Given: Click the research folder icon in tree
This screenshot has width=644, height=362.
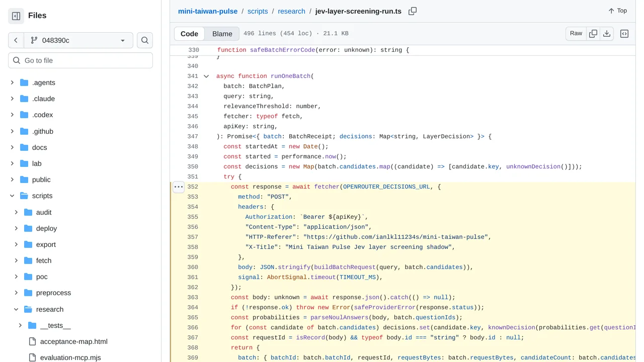Looking at the screenshot, I should (28, 309).
